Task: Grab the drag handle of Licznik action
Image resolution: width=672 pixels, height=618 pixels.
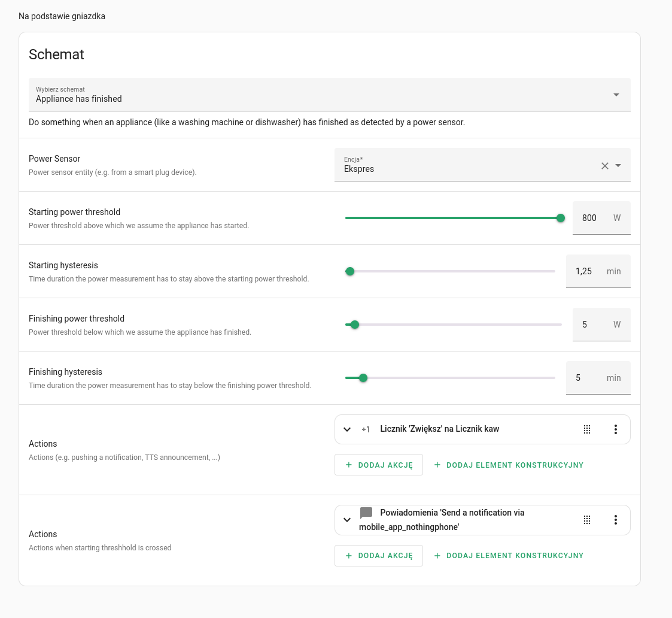Action: pyautogui.click(x=587, y=429)
